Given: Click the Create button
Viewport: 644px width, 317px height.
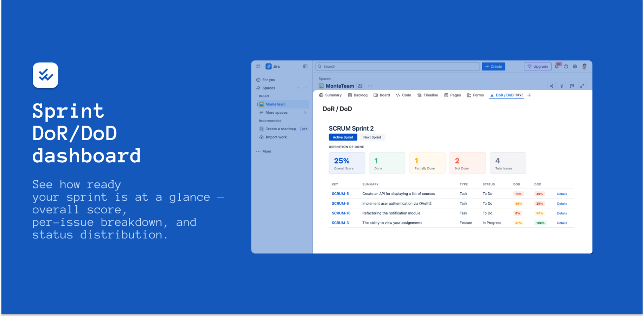Looking at the screenshot, I should (493, 67).
